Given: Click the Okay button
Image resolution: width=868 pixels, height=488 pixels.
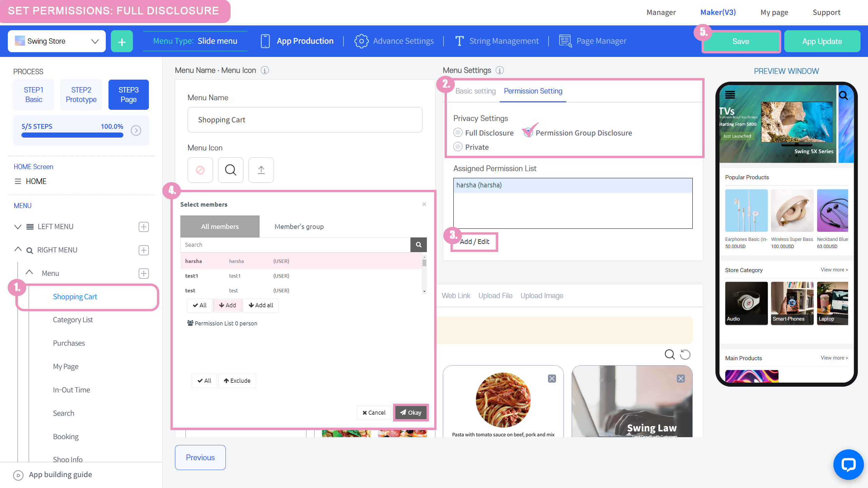Looking at the screenshot, I should [x=411, y=412].
